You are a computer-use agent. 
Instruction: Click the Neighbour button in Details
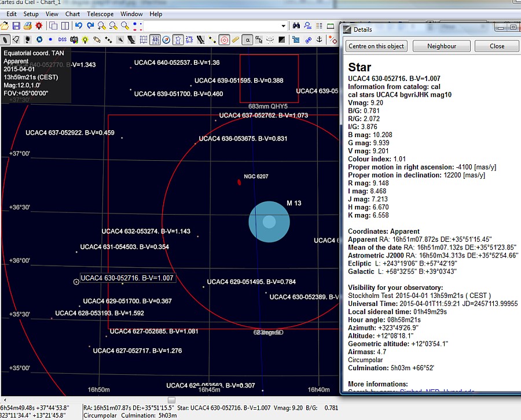(x=442, y=46)
